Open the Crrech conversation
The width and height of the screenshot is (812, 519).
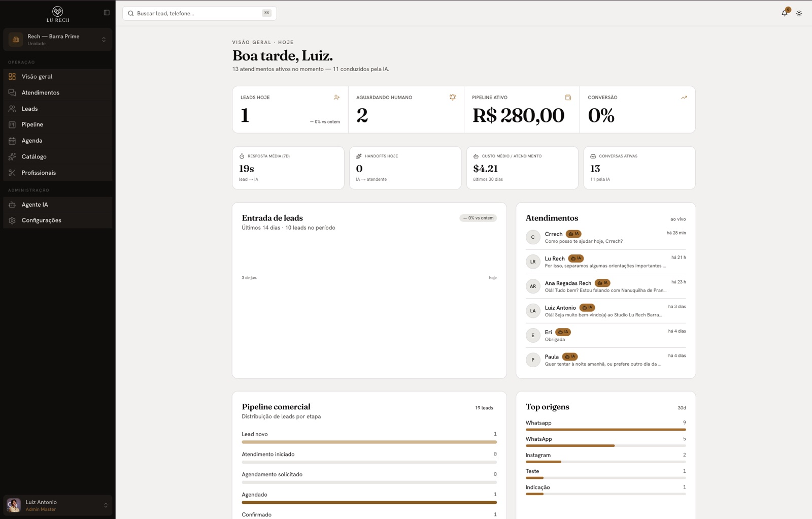[x=605, y=237]
